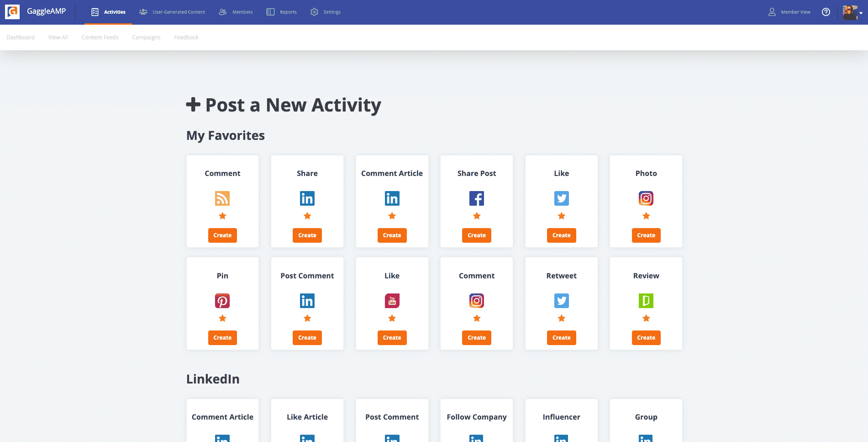Click the Influencer card title

click(x=562, y=417)
